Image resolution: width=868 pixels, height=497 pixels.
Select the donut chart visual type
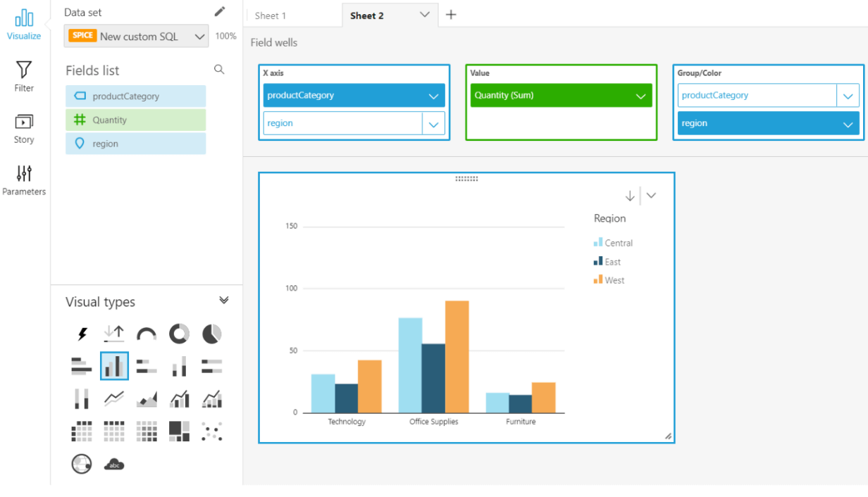click(179, 334)
